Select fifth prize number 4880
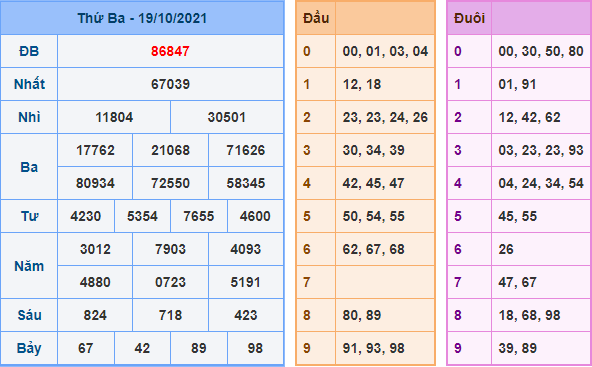Screen dimensions: 592x367 coord(95,282)
